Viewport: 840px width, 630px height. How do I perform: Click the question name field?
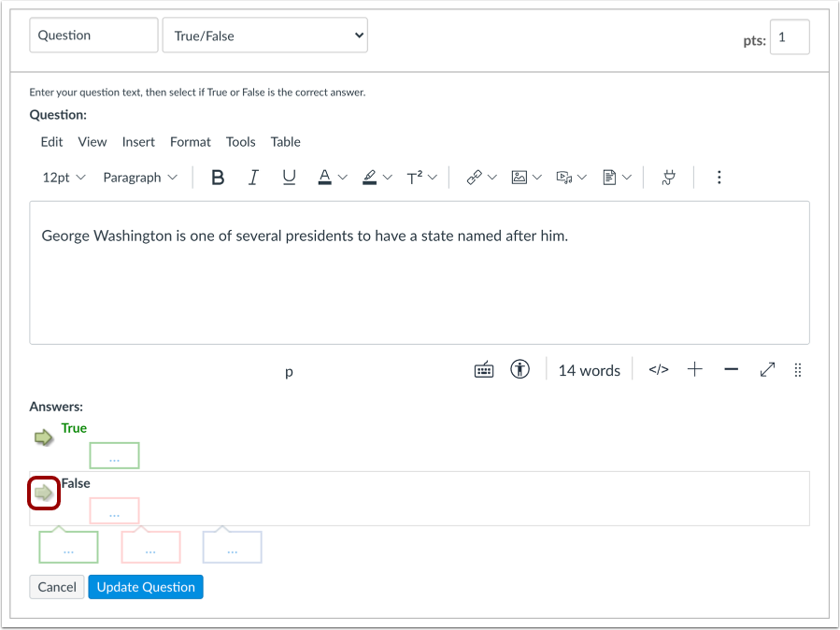(93, 36)
